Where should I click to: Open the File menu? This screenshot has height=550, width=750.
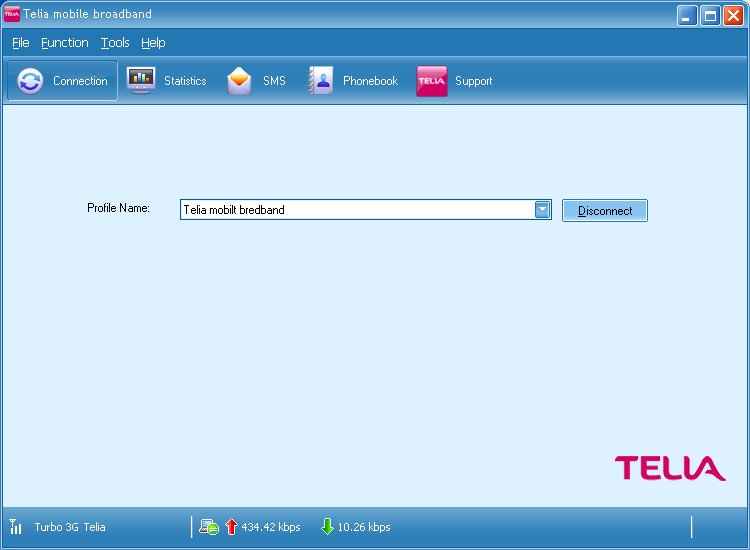[x=21, y=43]
